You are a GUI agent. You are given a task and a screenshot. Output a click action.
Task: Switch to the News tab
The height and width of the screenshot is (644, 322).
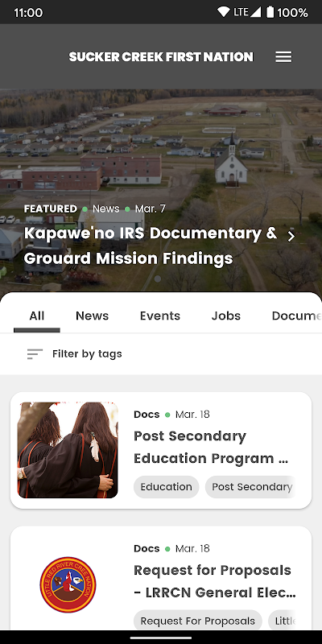tap(92, 316)
